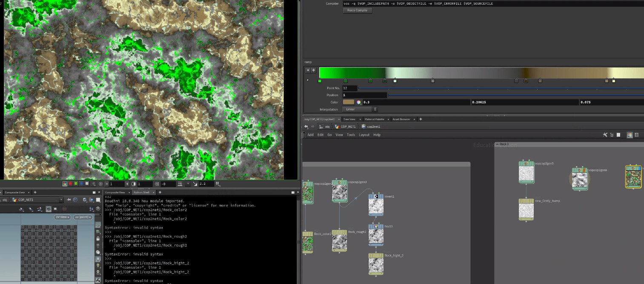Open the color wheel picker beside Color swatch

coord(359,102)
